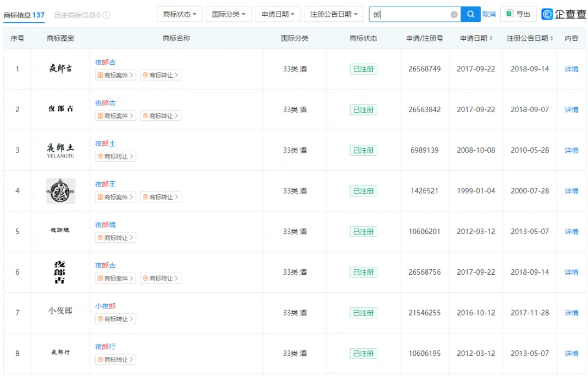Click the 企查查 logo
The height and width of the screenshot is (376, 588).
click(x=563, y=14)
